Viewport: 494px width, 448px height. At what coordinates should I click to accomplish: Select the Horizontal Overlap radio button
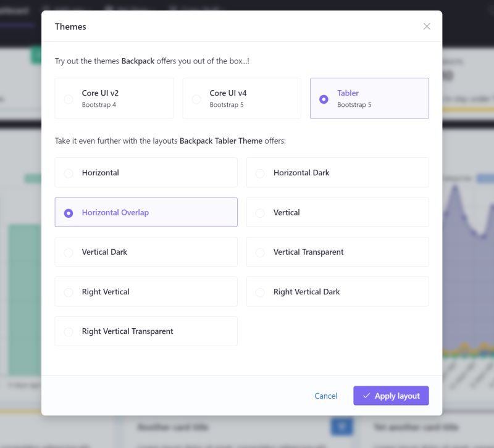69,212
